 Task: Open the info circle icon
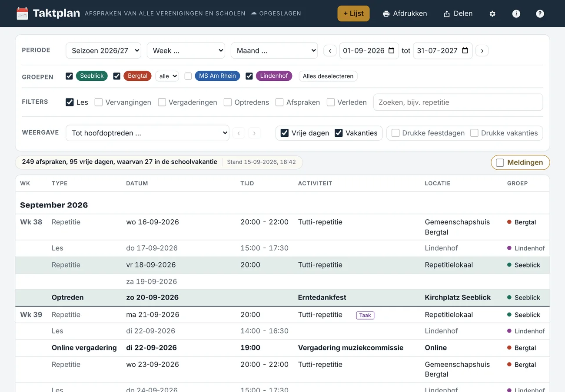point(516,13)
